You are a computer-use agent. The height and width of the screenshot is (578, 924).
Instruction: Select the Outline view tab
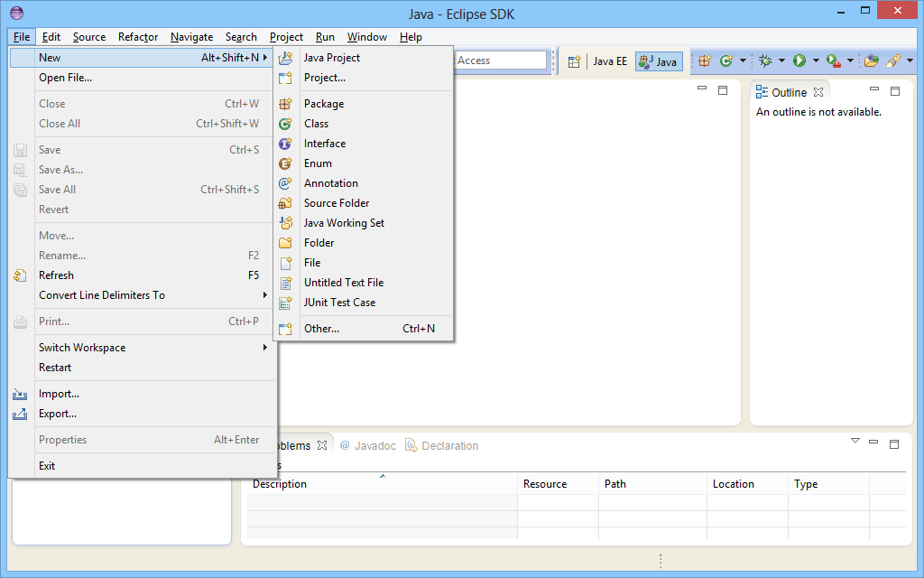[x=789, y=93]
